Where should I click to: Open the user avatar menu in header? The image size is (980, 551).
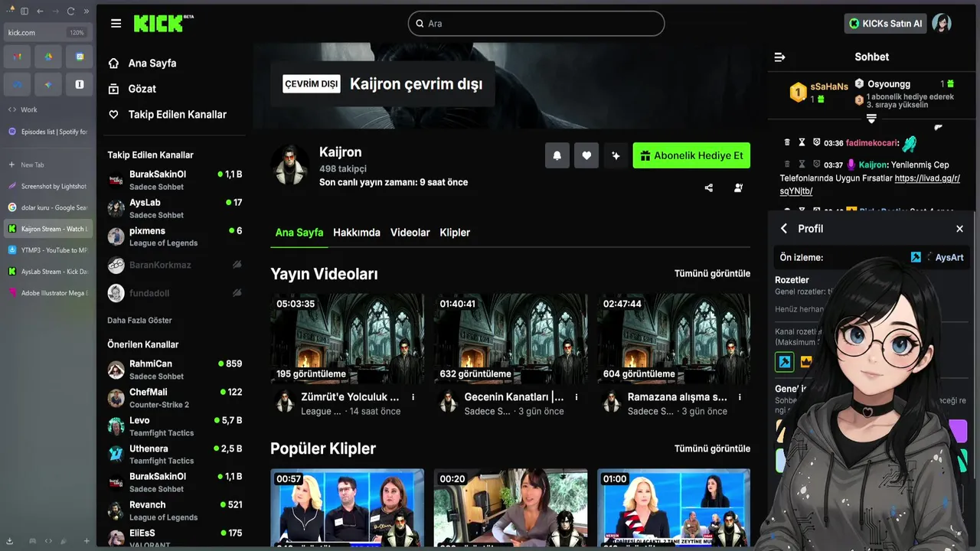(x=942, y=24)
